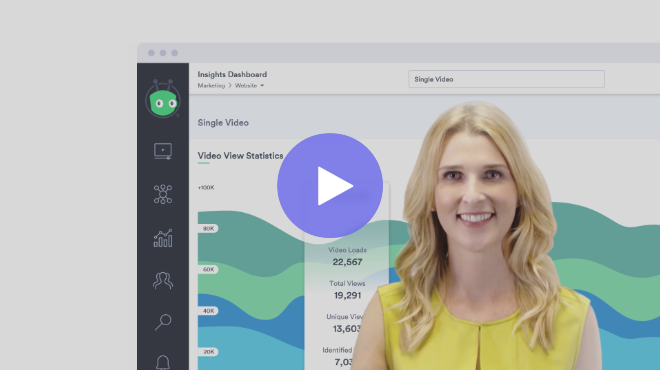Click the Website breadcrumb label
The height and width of the screenshot is (370, 660).
tap(246, 85)
